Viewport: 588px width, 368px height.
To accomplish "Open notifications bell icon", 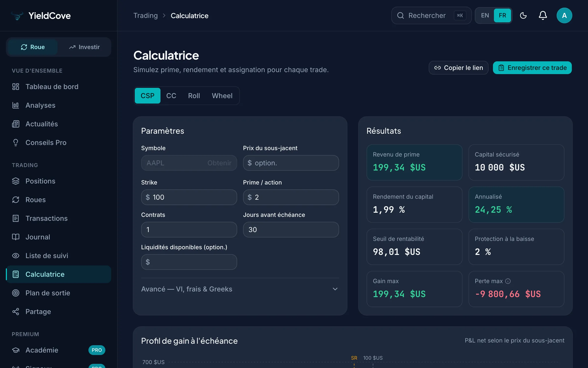I will coord(543,15).
